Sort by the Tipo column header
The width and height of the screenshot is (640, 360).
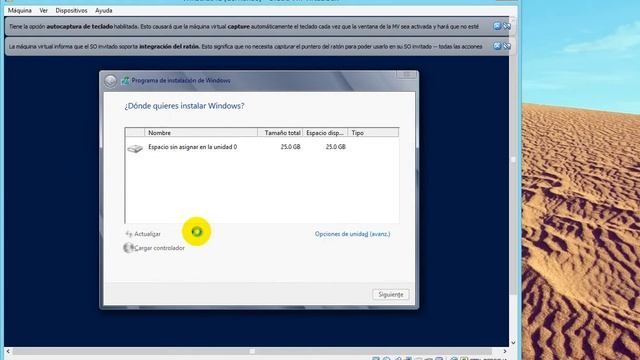point(373,133)
